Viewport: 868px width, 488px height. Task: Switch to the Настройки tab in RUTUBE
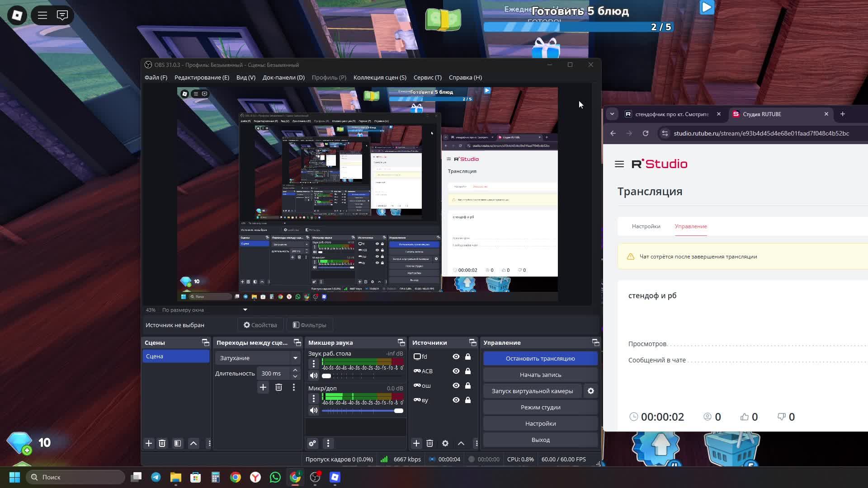click(x=646, y=226)
